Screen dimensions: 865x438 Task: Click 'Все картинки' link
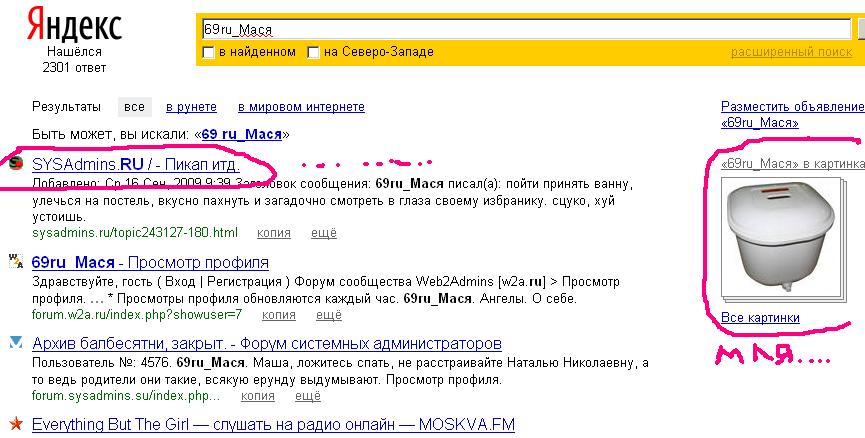point(760,318)
